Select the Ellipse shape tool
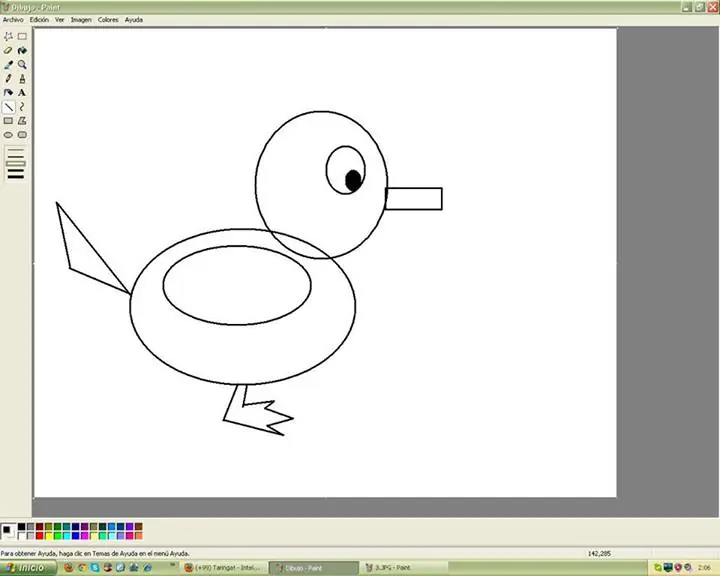720x576 pixels. 9,134
